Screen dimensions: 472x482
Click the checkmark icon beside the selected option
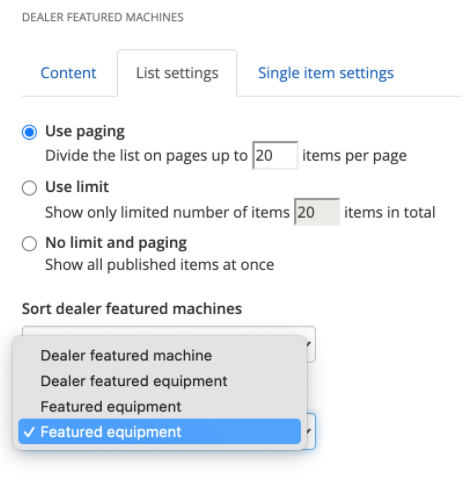click(29, 432)
